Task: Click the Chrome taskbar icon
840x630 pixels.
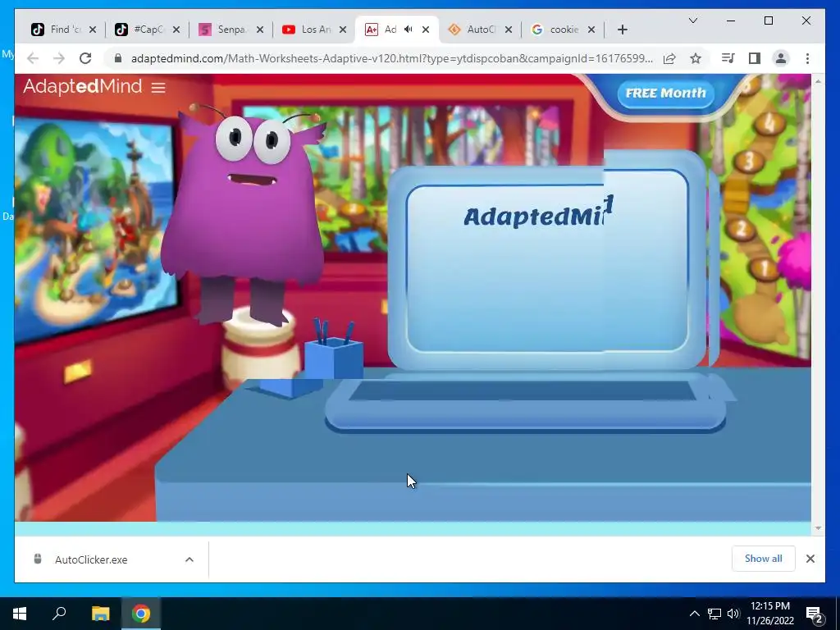Action: pos(141,614)
